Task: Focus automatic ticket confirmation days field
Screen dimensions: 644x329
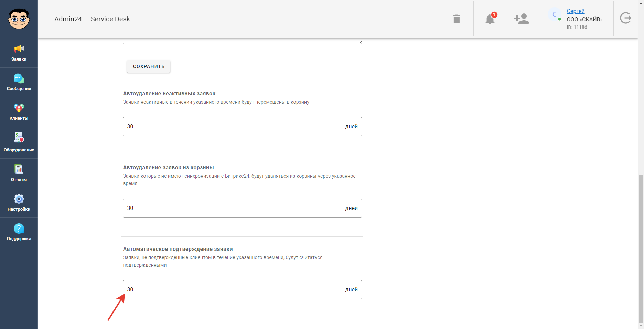Action: tap(242, 290)
